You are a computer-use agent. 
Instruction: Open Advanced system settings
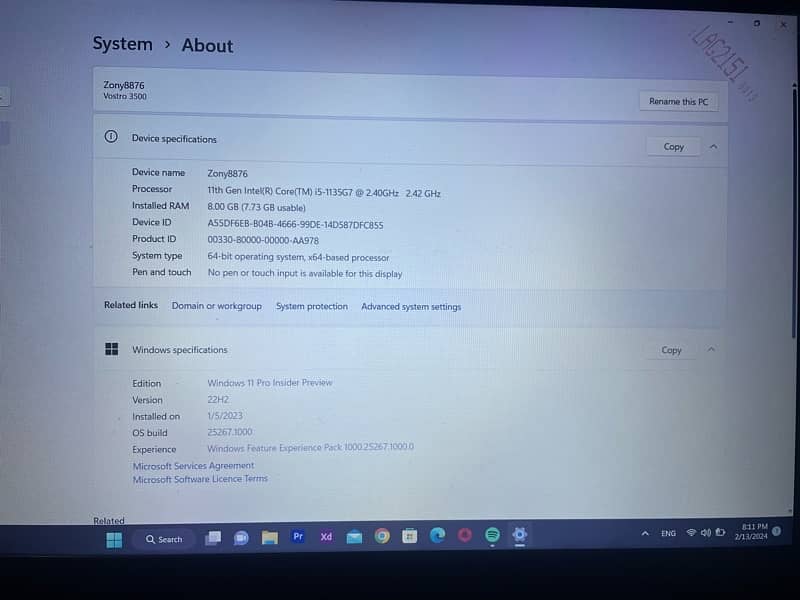click(411, 307)
